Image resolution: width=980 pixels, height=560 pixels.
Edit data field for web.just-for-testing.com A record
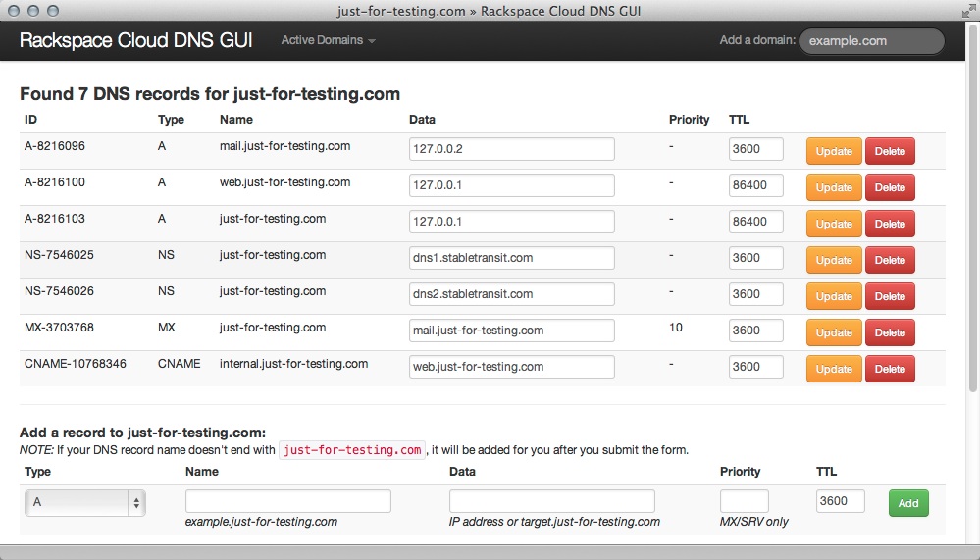(x=512, y=185)
